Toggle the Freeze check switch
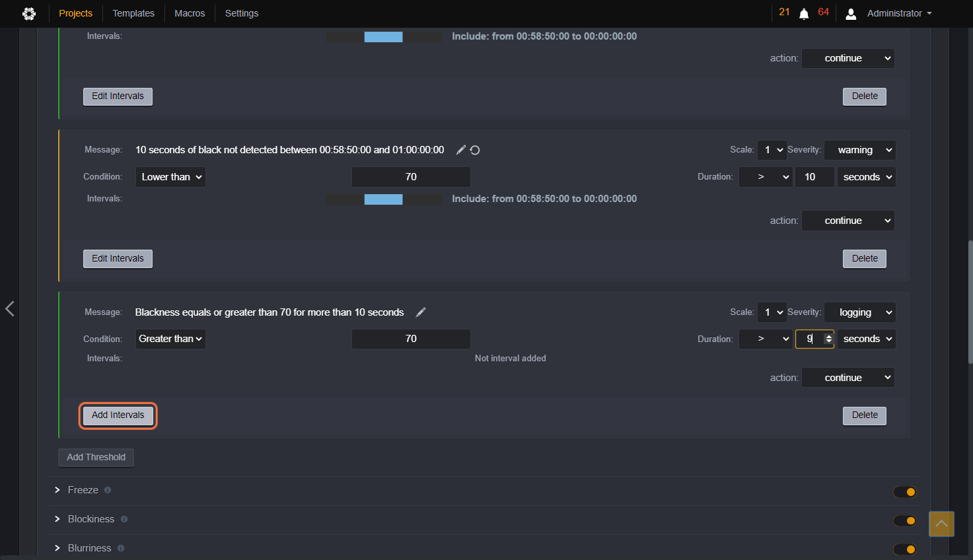973x560 pixels. click(x=905, y=491)
